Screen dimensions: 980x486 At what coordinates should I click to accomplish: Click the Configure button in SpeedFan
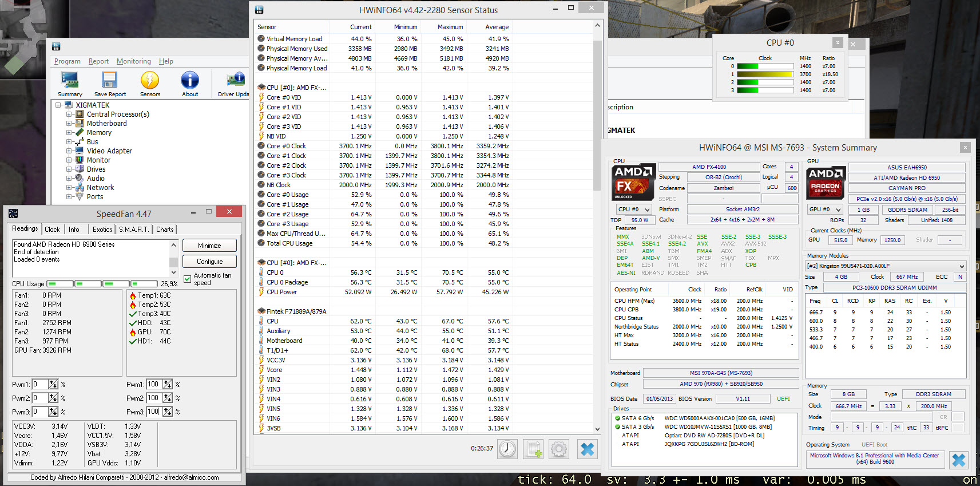pos(209,262)
